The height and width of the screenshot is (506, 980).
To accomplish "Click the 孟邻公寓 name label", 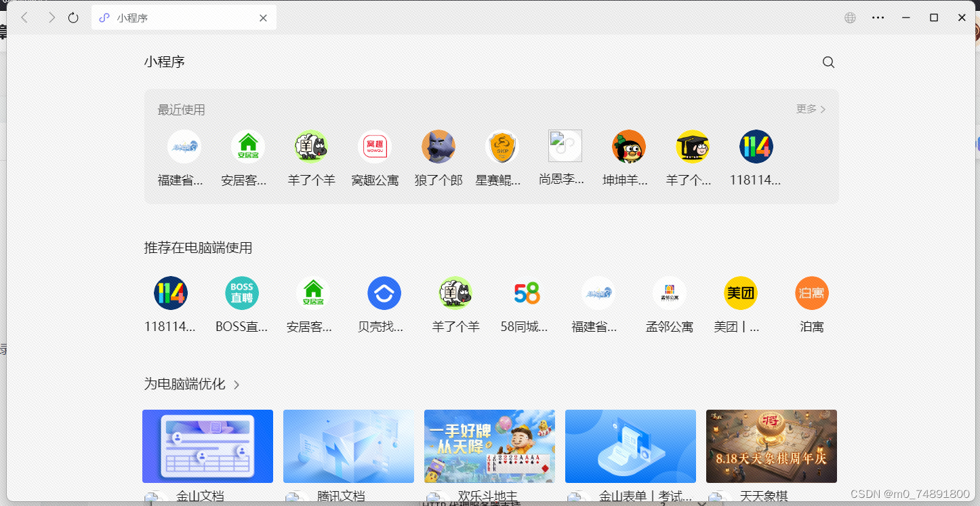I will pyautogui.click(x=670, y=327).
